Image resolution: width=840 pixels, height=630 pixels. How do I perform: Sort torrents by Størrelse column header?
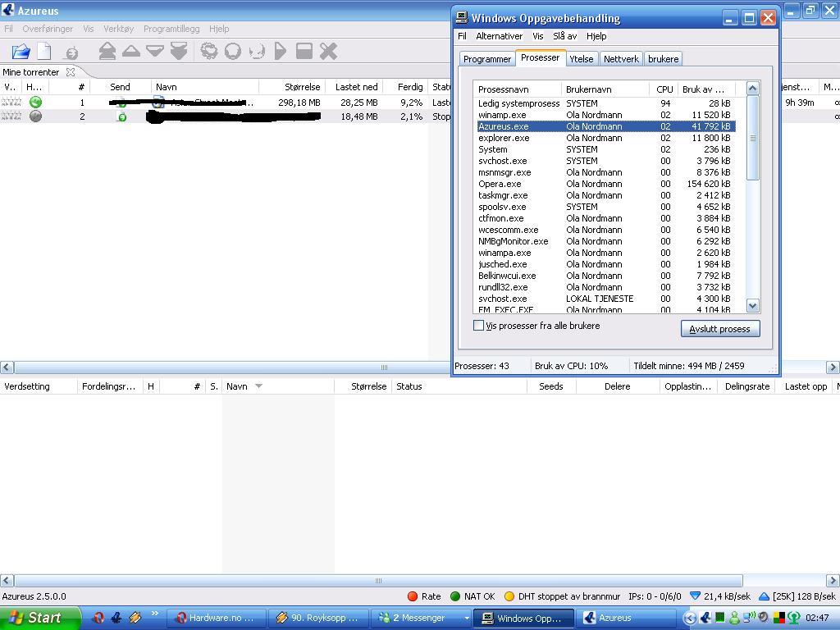click(x=291, y=87)
